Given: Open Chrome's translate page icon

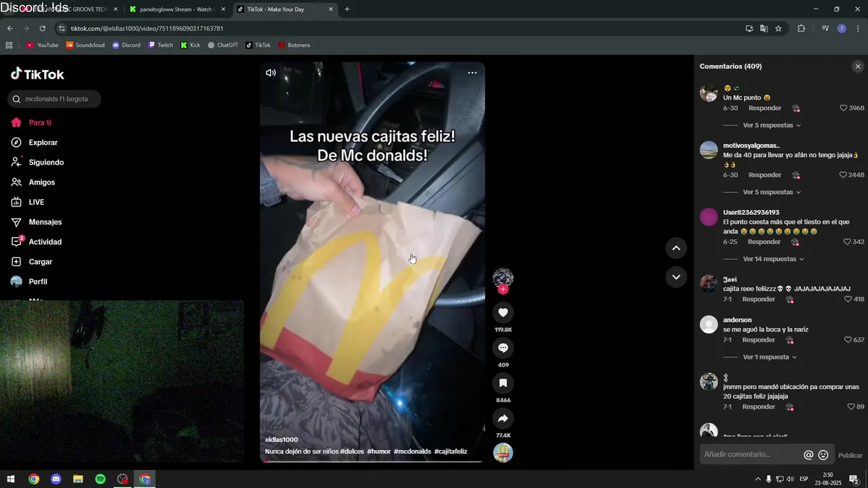Looking at the screenshot, I should tap(764, 28).
